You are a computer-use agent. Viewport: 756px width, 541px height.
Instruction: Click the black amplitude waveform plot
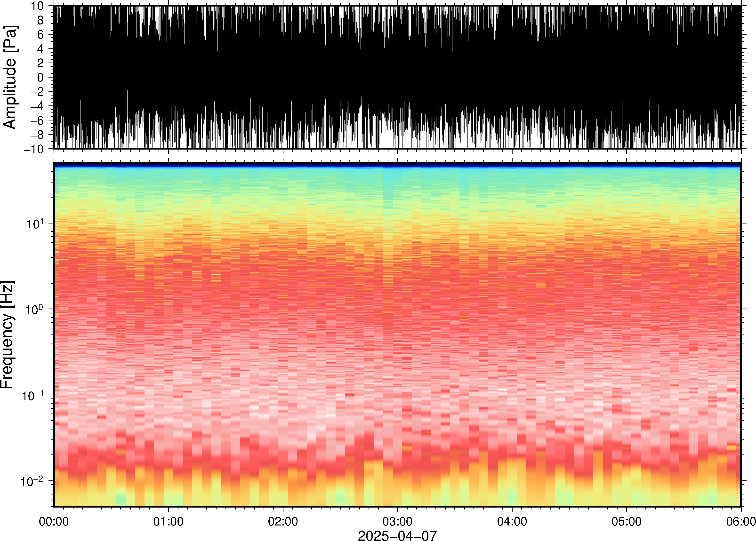coord(397,77)
